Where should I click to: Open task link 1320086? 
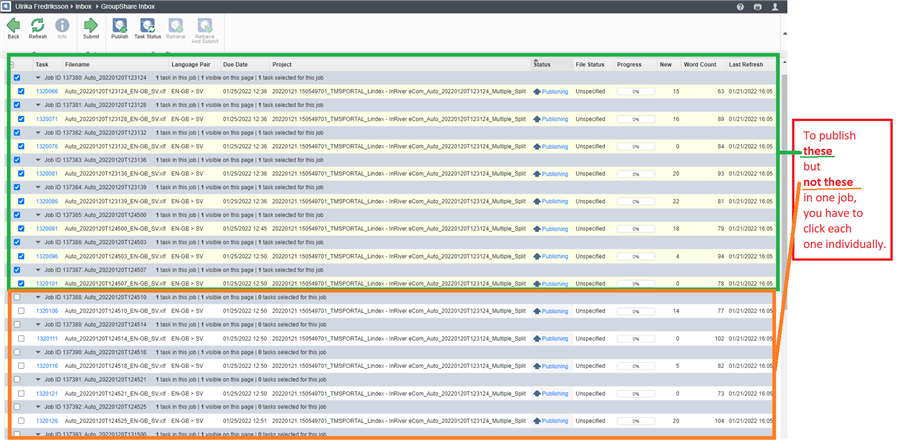point(46,201)
